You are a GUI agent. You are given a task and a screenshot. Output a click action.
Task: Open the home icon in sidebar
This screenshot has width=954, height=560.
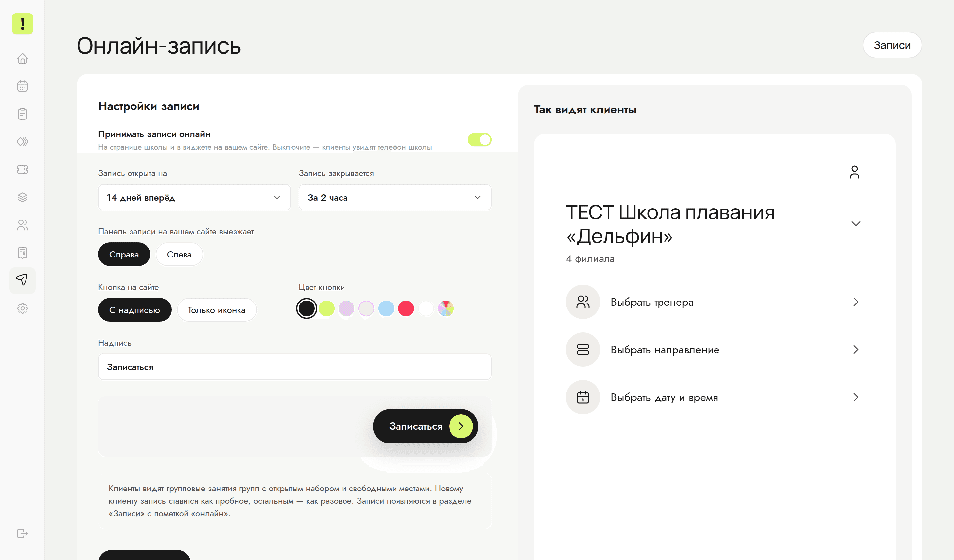[22, 58]
